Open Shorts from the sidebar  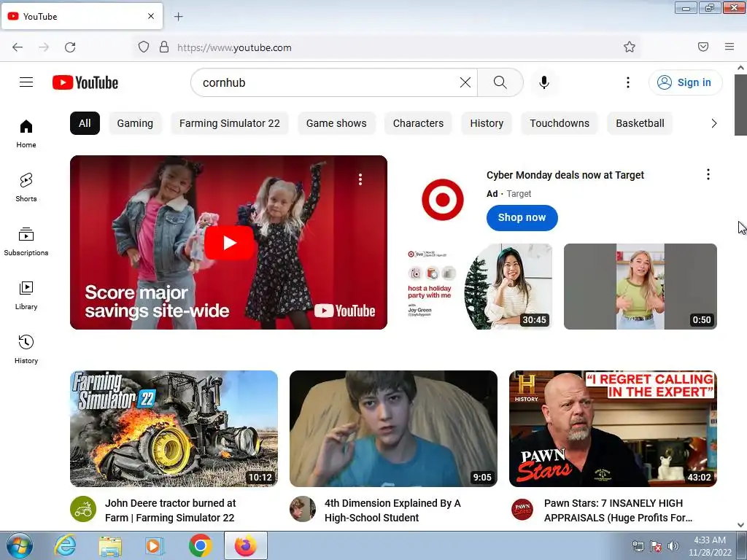click(x=26, y=187)
